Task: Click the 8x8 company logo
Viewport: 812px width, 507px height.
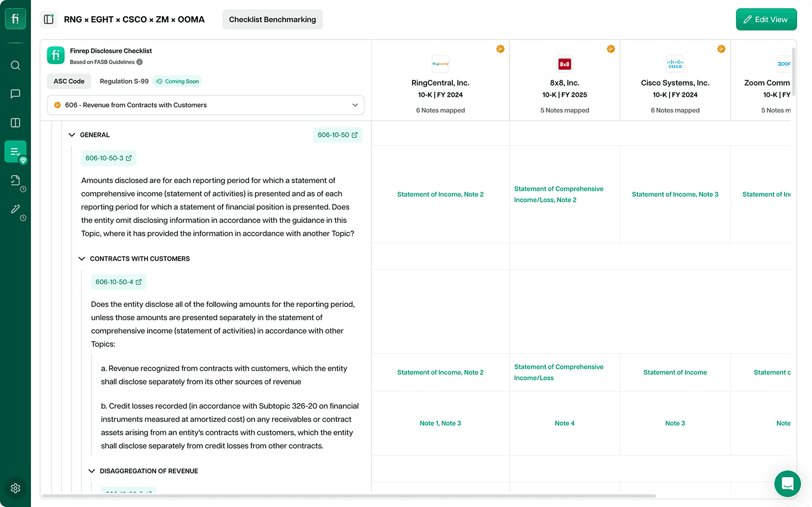Action: click(565, 64)
